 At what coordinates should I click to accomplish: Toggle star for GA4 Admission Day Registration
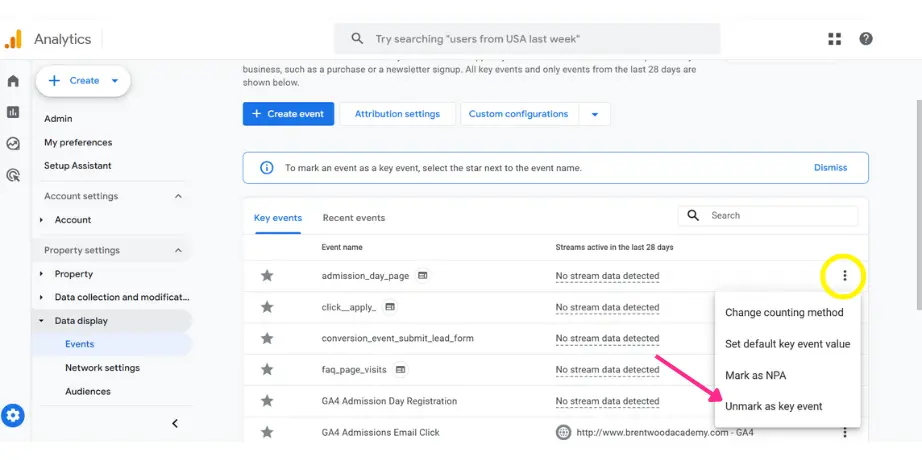coord(267,401)
